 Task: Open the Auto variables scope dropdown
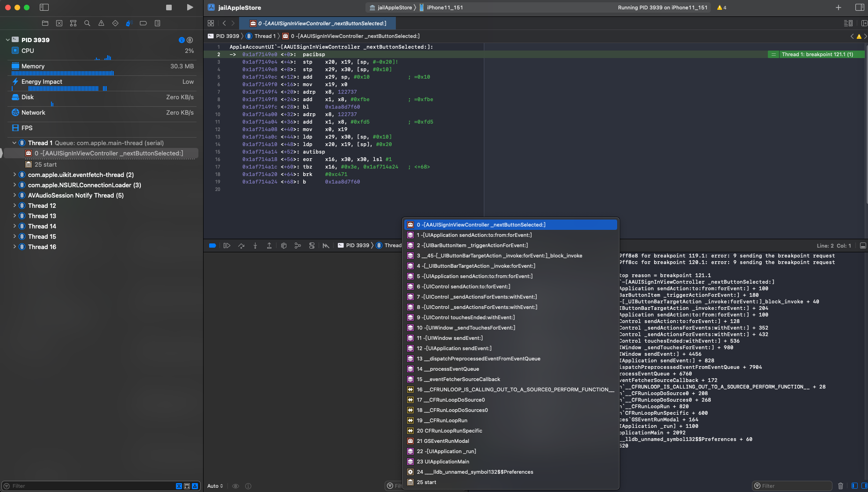pyautogui.click(x=215, y=486)
